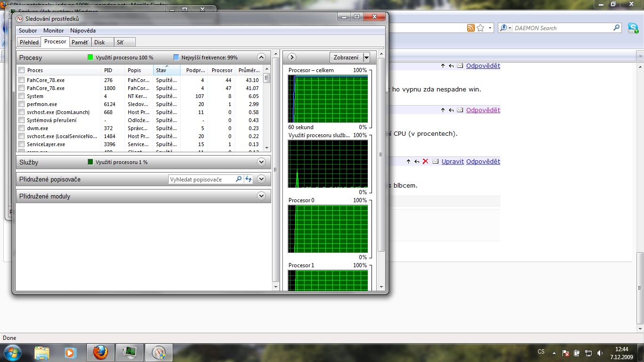Click the Upravit link on the page
This screenshot has height=362, width=644.
tap(453, 161)
